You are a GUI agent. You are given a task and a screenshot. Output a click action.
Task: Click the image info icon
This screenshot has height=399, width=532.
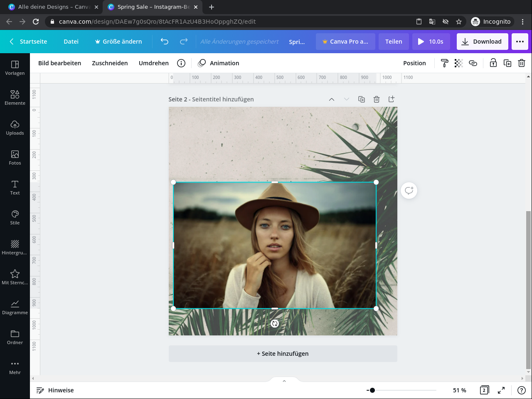pos(181,63)
